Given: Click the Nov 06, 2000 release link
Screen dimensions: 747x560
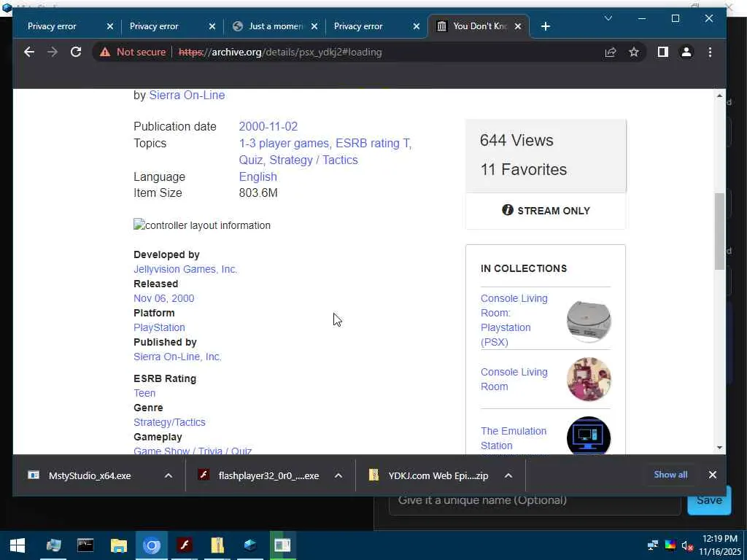Looking at the screenshot, I should click(164, 298).
